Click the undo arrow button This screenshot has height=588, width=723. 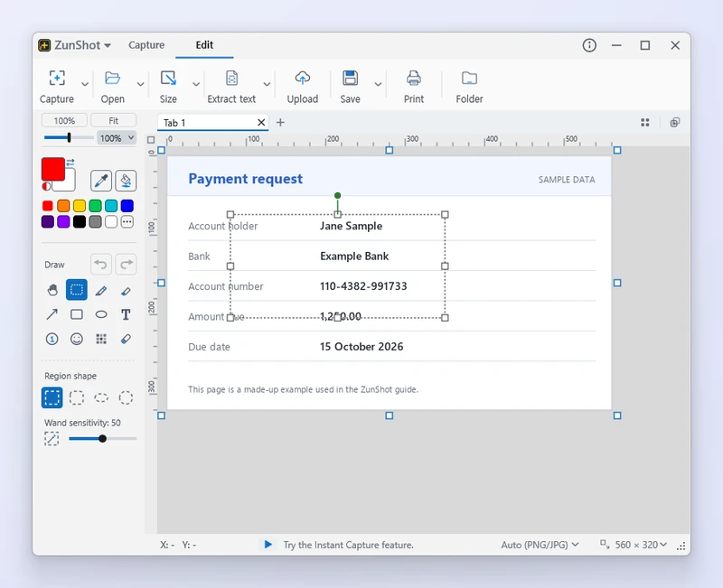pyautogui.click(x=101, y=265)
